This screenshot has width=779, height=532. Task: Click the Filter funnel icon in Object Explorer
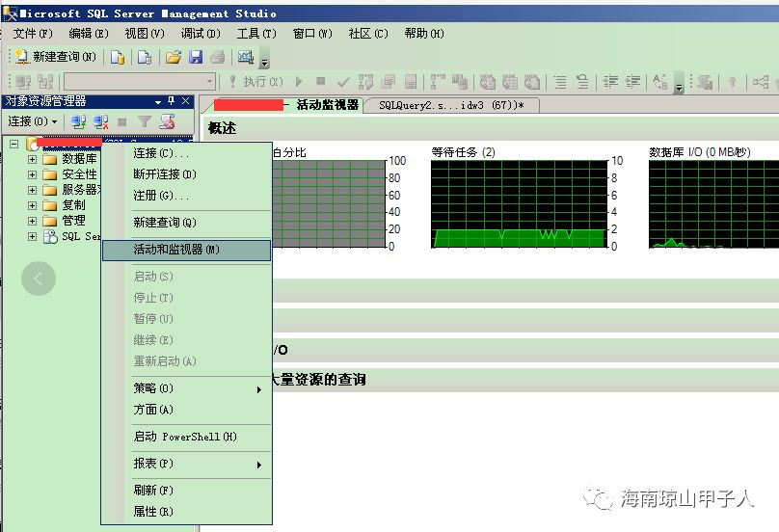tap(145, 121)
